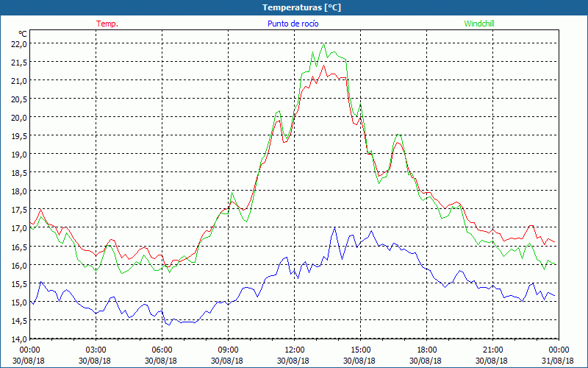Click the 15,5 y-axis value
Viewport: 588px width, 368px height.
19,283
